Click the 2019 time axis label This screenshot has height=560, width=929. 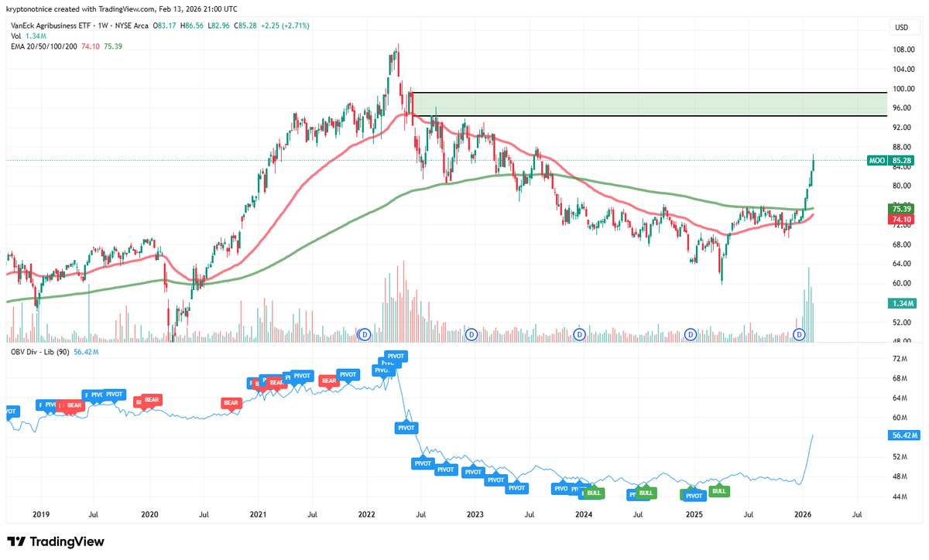41,514
